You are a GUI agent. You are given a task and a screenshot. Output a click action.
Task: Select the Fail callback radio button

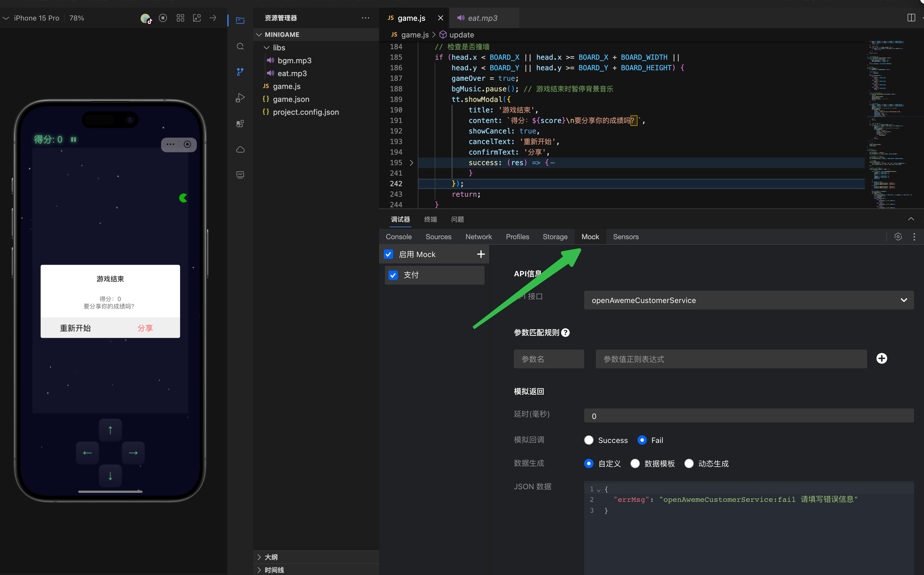(642, 440)
